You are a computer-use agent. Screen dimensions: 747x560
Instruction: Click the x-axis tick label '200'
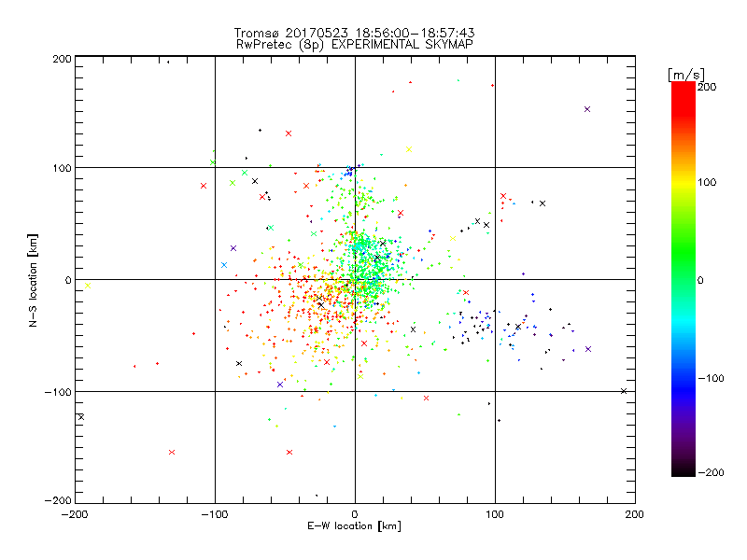click(x=635, y=514)
